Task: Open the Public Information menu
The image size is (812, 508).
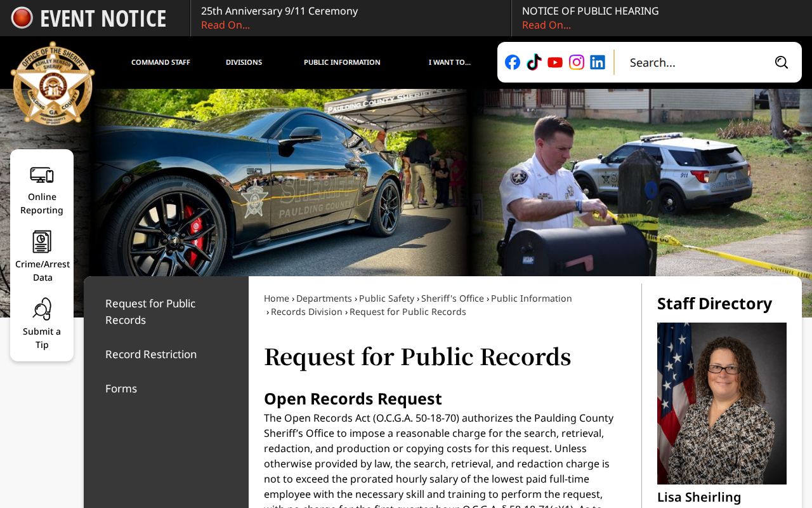Action: click(342, 62)
